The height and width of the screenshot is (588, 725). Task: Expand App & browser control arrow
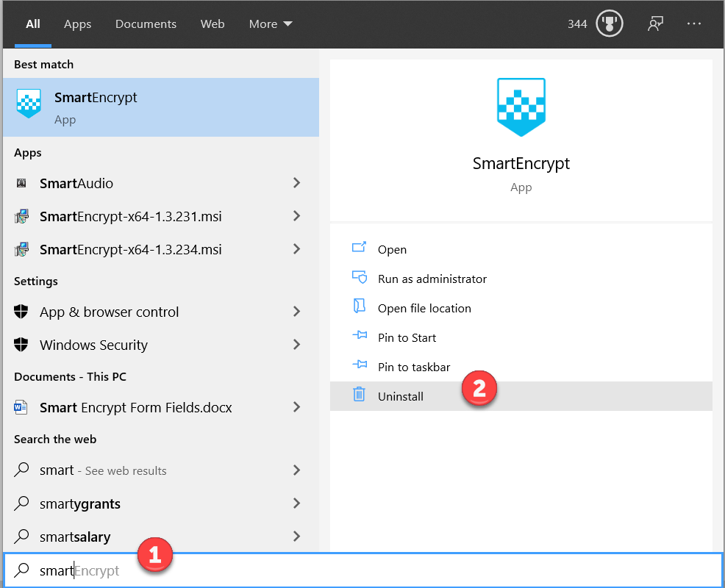(297, 312)
